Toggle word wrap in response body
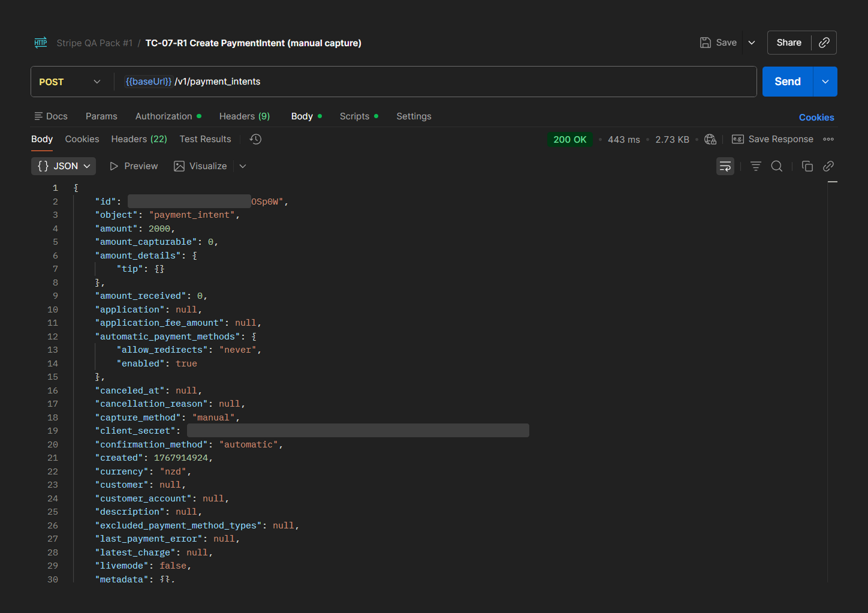Image resolution: width=868 pixels, height=613 pixels. [x=725, y=166]
